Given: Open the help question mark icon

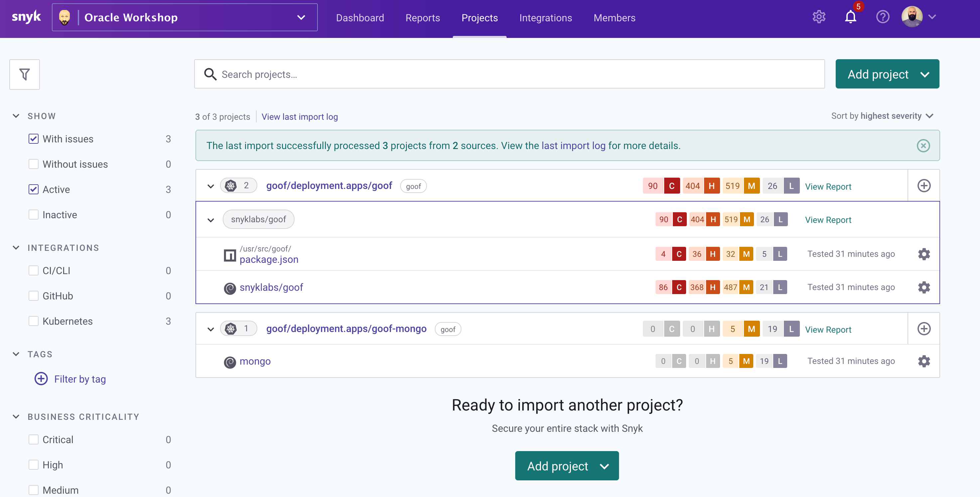Looking at the screenshot, I should [882, 17].
